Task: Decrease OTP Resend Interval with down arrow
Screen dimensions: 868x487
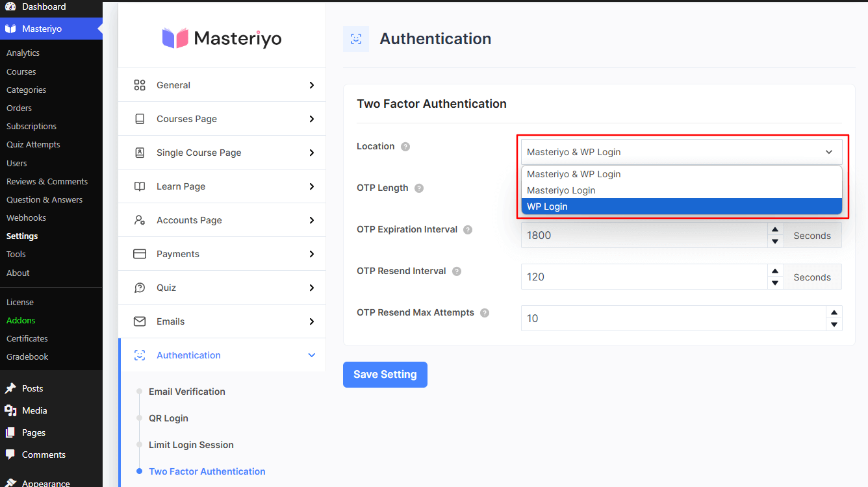Action: [775, 283]
